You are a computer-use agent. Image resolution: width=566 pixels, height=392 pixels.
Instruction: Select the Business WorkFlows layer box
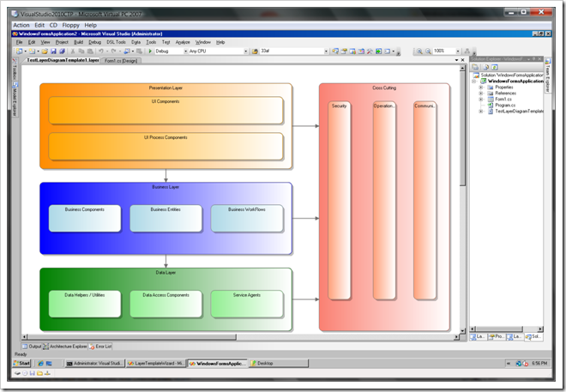[x=247, y=219]
